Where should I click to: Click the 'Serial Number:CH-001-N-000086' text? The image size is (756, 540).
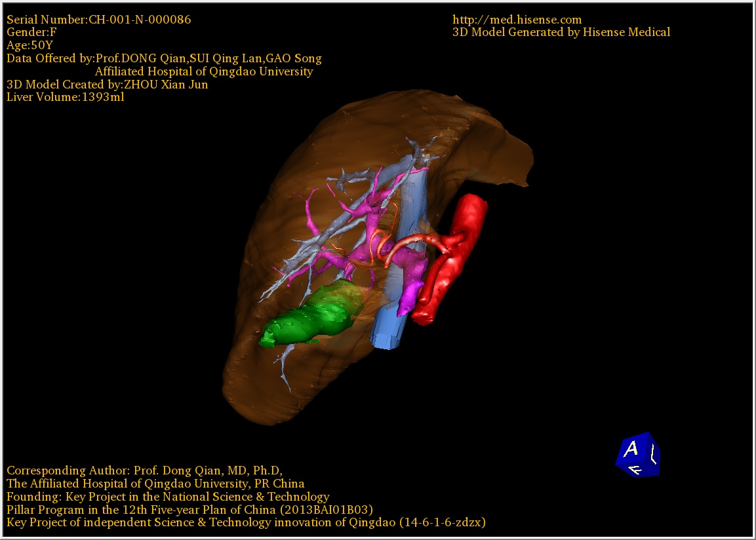(99, 20)
